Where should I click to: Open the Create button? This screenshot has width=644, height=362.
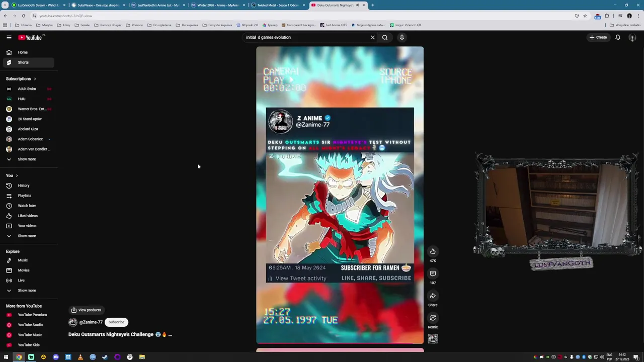[599, 37]
